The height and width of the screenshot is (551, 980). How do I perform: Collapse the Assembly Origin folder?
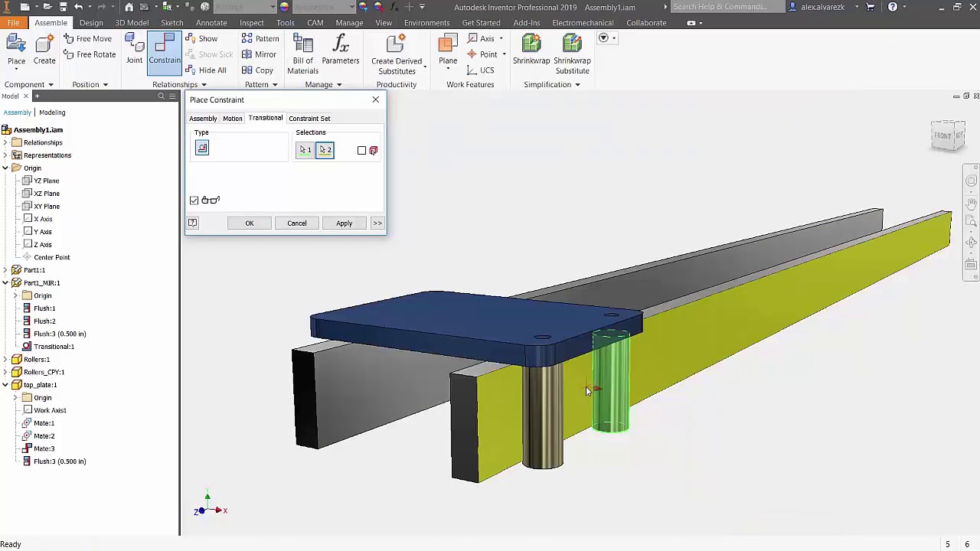click(5, 168)
